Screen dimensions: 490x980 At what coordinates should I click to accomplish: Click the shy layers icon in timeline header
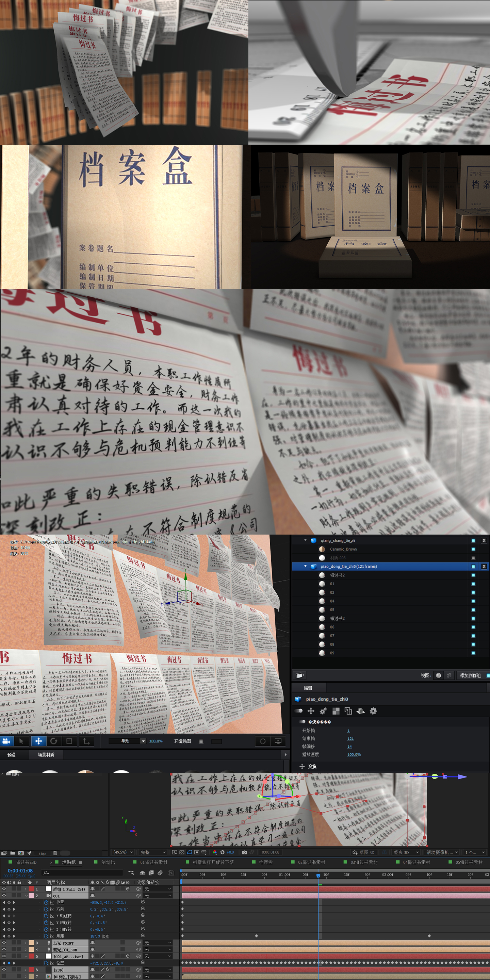(x=143, y=873)
